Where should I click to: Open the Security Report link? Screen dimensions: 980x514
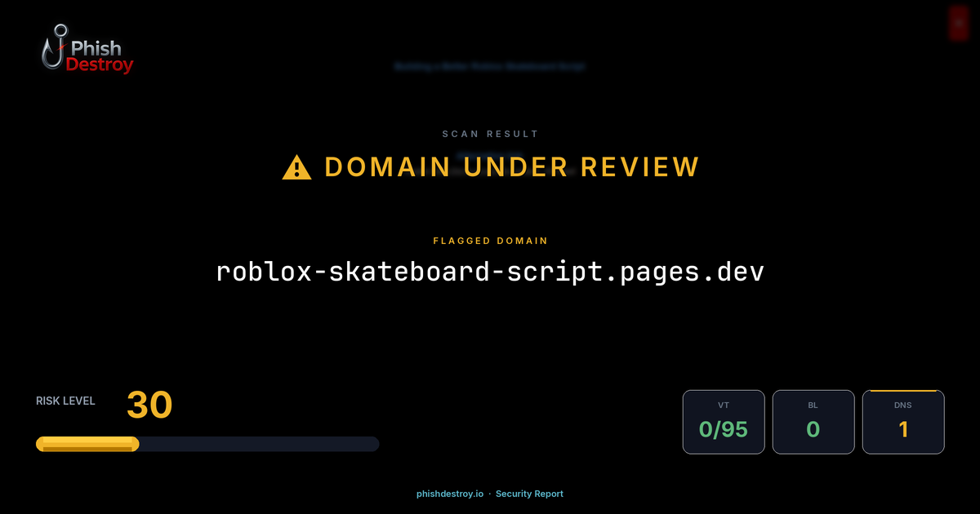coord(529,494)
